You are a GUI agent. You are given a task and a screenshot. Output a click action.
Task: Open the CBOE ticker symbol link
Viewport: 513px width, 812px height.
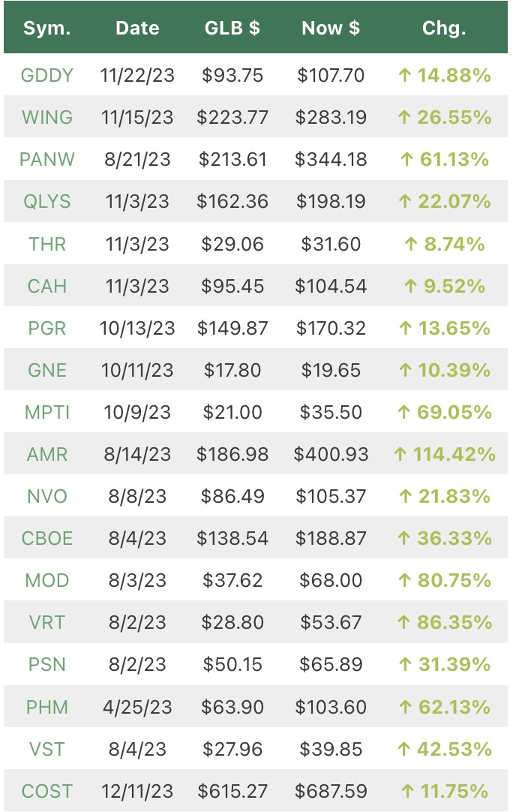point(47,539)
